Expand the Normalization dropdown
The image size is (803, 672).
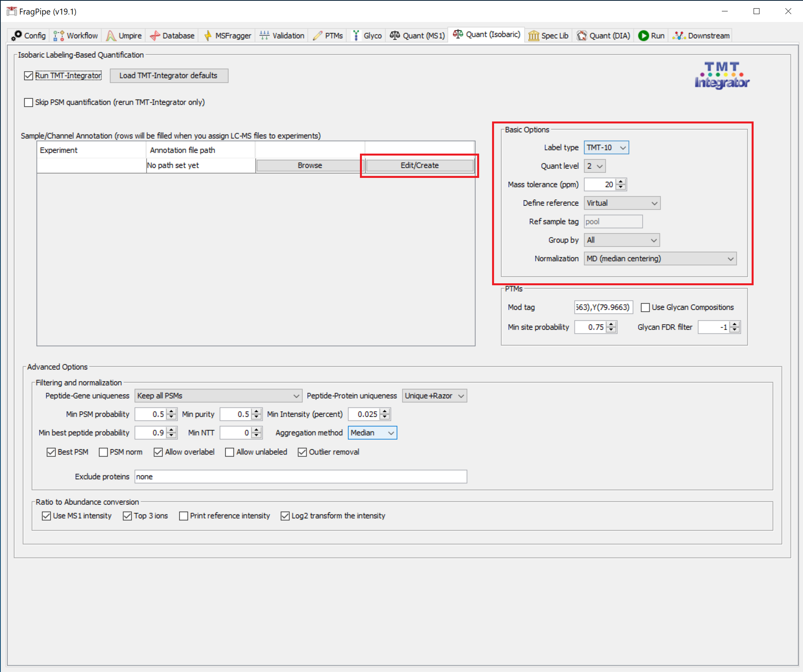[660, 259]
